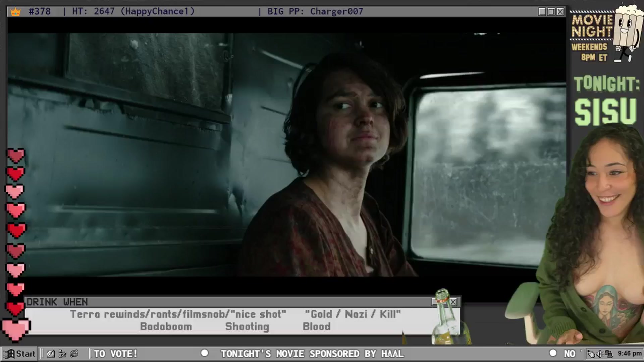
Task: Maximize the movie player window
Action: pyautogui.click(x=551, y=12)
